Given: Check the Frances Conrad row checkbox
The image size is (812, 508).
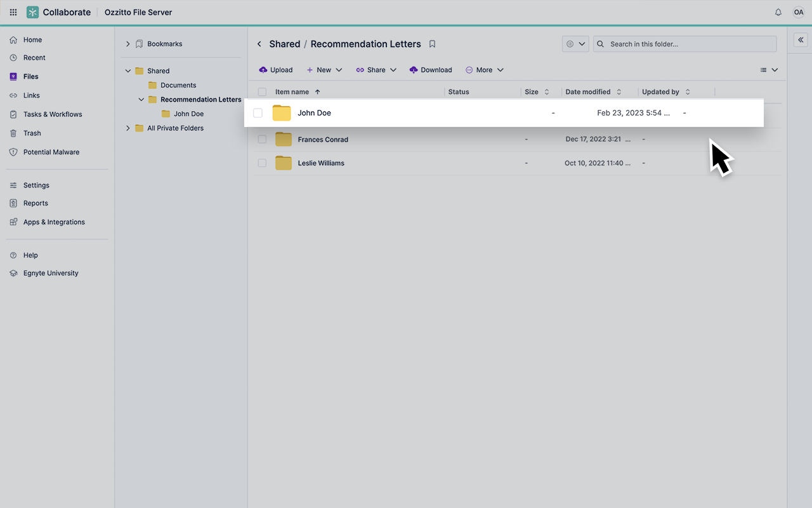Looking at the screenshot, I should coord(262,139).
